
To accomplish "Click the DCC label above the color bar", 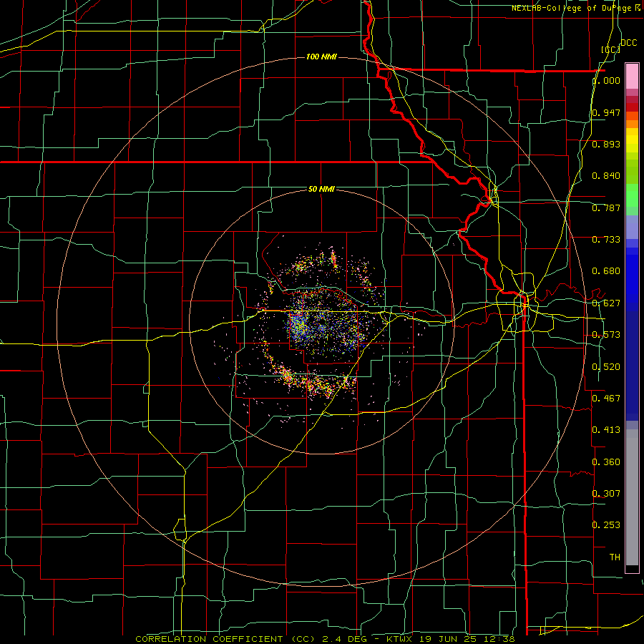I will coord(628,43).
